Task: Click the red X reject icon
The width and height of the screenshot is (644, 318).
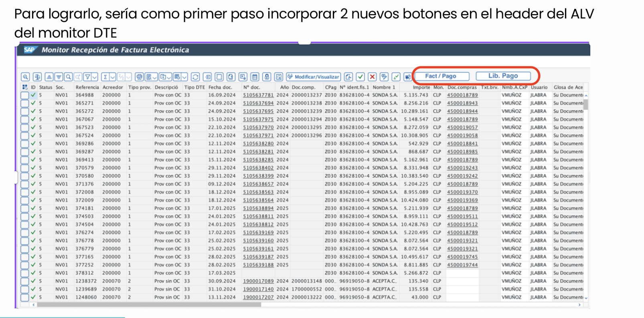Action: pyautogui.click(x=372, y=77)
